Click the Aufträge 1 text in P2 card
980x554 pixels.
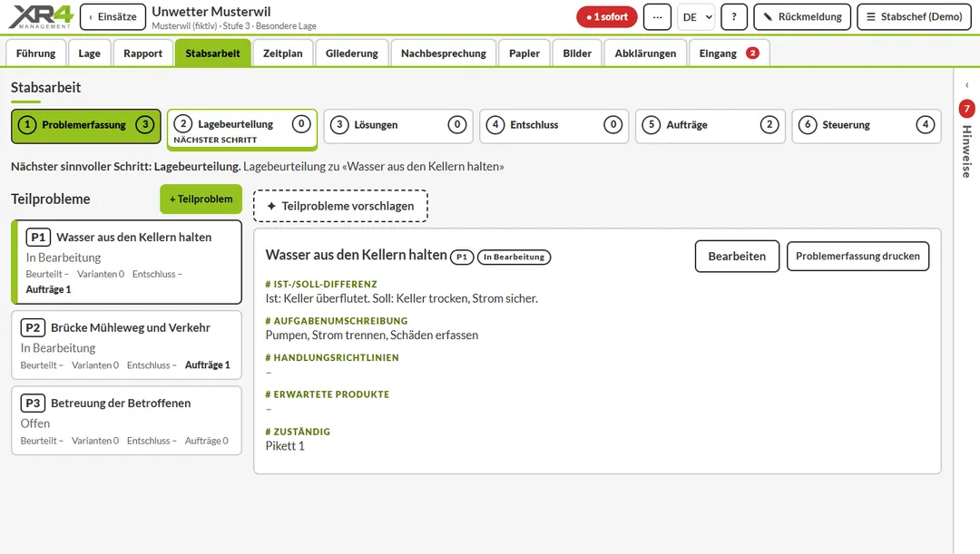coord(208,365)
